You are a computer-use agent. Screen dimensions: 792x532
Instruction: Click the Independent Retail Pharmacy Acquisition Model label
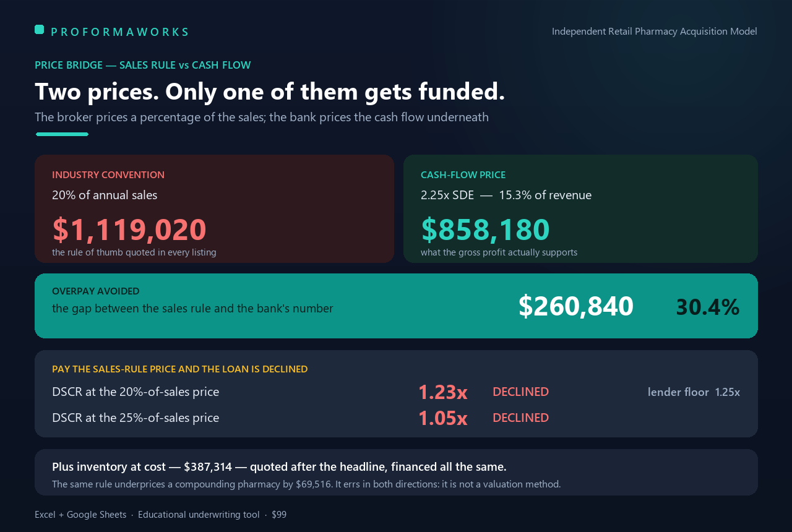(x=655, y=32)
